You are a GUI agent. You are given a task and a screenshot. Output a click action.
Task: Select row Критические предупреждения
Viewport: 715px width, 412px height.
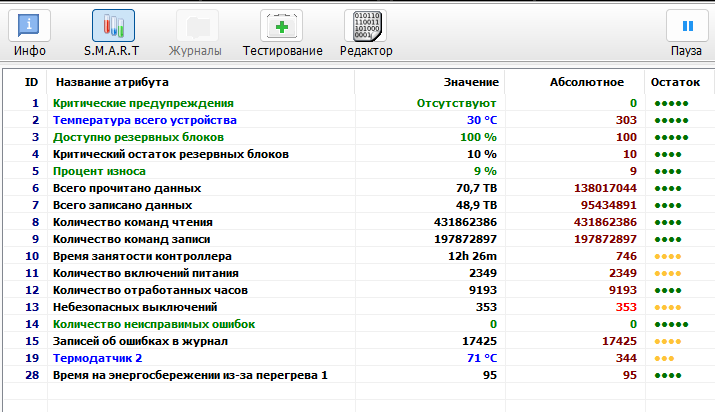point(359,103)
